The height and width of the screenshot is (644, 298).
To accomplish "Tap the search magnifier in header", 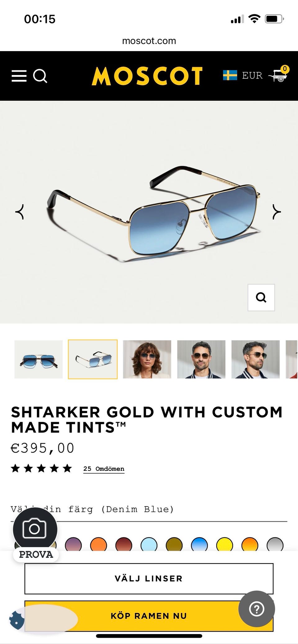I will click(40, 76).
